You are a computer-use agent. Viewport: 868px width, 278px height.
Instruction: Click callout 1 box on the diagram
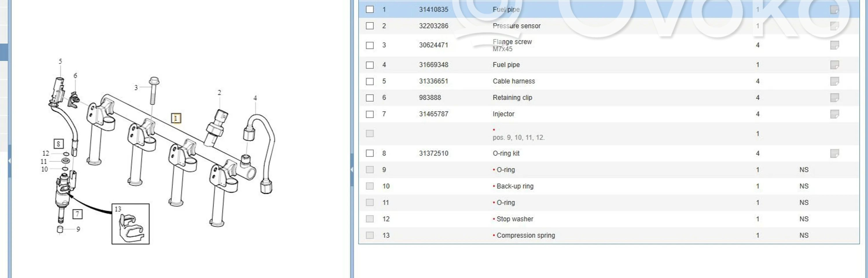click(x=176, y=118)
